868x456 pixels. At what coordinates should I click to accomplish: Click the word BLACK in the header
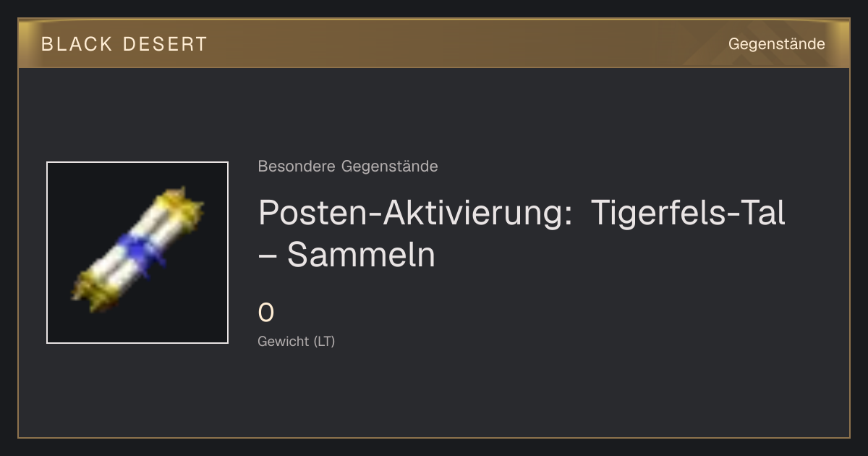(77, 44)
